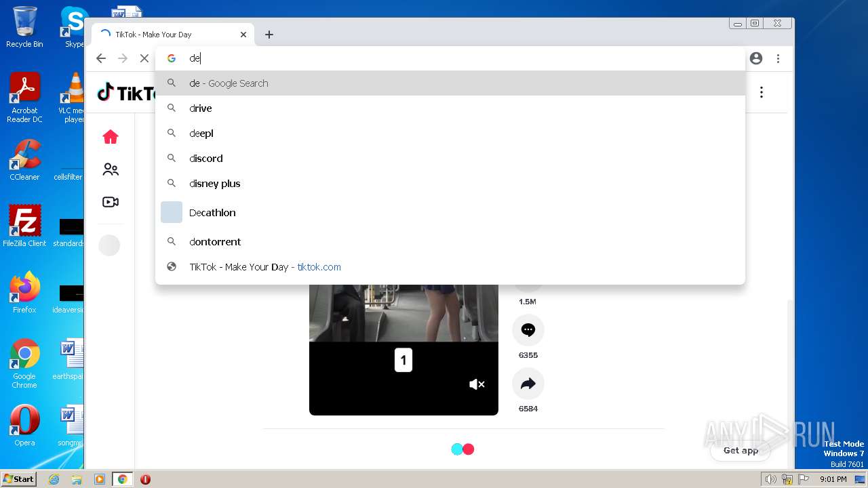This screenshot has width=868, height=488.
Task: Click the Google G icon in the address bar
Action: pyautogui.click(x=172, y=58)
